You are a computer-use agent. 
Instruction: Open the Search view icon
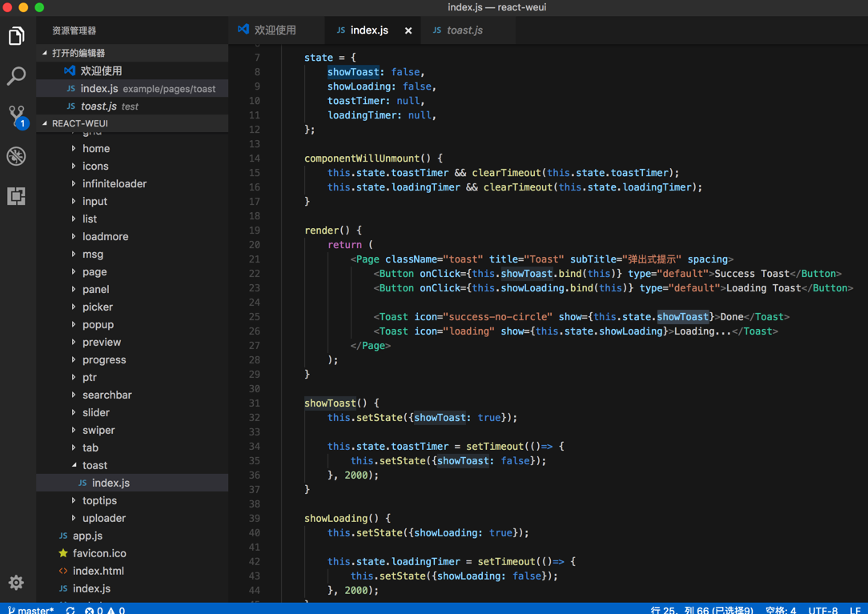17,76
